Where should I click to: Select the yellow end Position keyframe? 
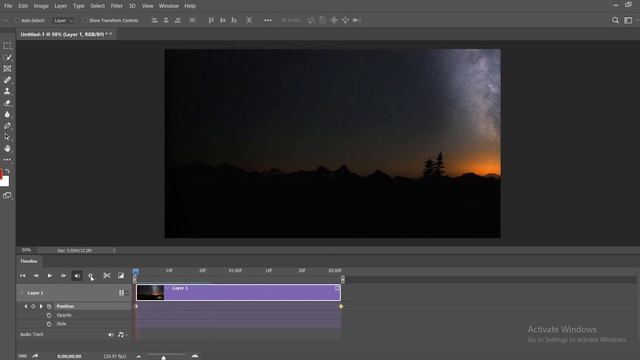tap(341, 307)
